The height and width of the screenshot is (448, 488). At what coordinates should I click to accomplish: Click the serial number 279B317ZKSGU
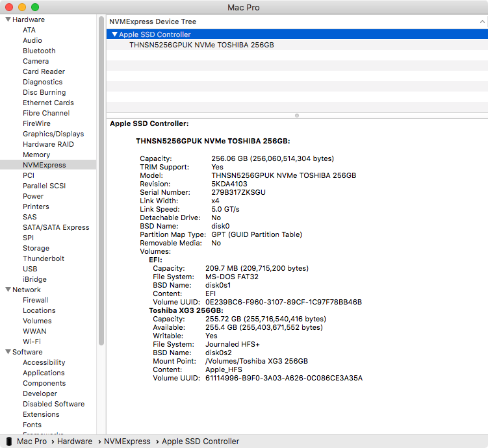click(x=238, y=192)
